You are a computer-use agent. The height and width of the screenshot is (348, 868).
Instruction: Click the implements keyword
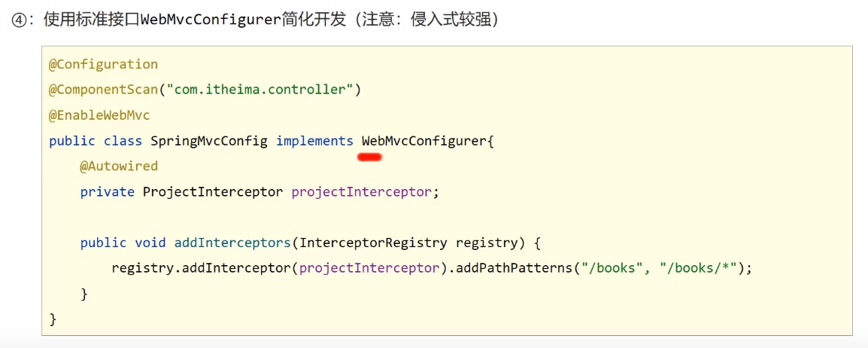pyautogui.click(x=314, y=141)
